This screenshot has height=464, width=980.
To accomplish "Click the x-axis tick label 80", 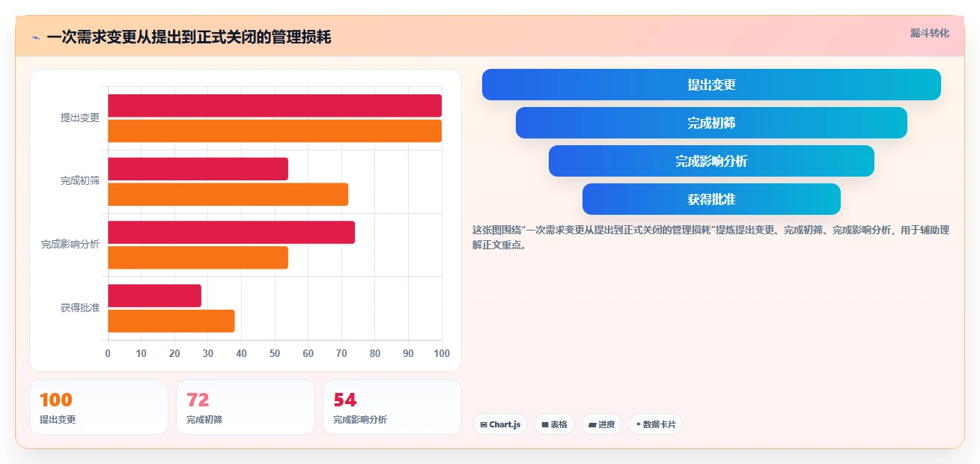I will [x=375, y=353].
